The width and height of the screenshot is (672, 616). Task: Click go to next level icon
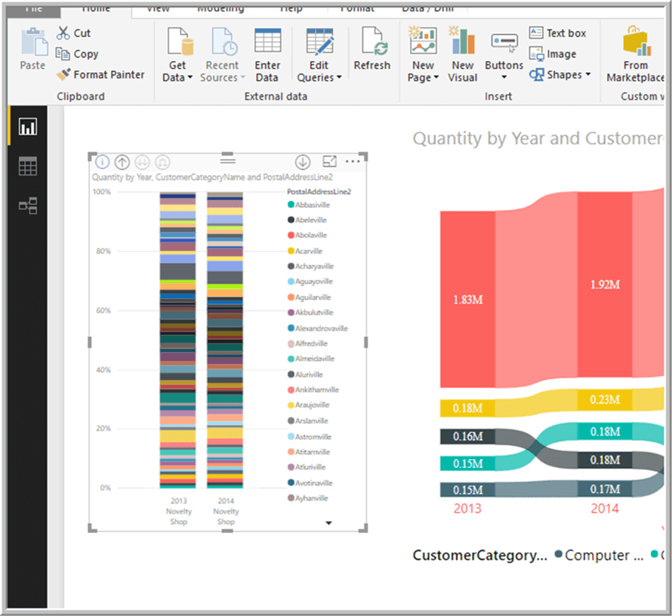pyautogui.click(x=142, y=162)
